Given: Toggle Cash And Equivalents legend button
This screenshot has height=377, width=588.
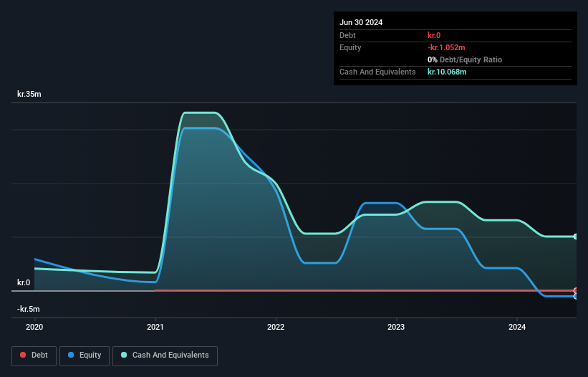Looking at the screenshot, I should [165, 355].
